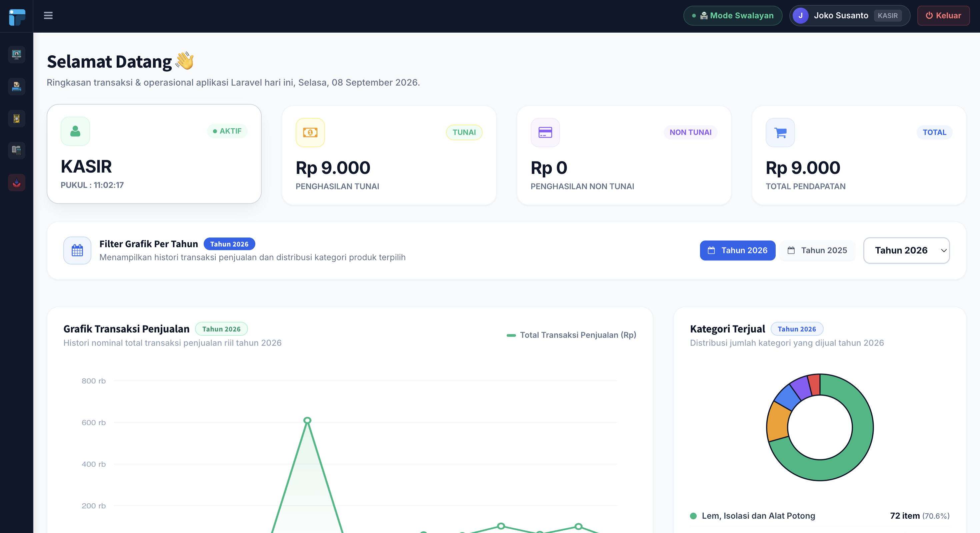Click the red logout sidebar icon
This screenshot has height=533, width=980.
coord(16,183)
